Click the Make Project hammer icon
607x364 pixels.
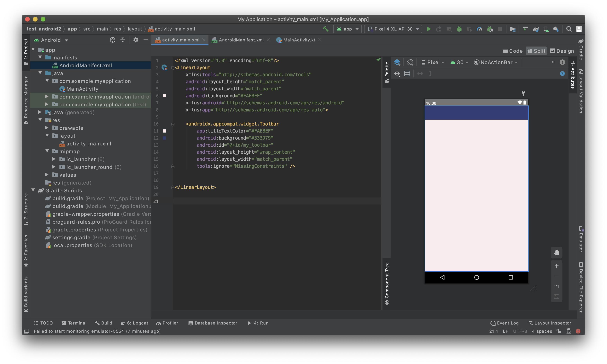[x=325, y=29]
